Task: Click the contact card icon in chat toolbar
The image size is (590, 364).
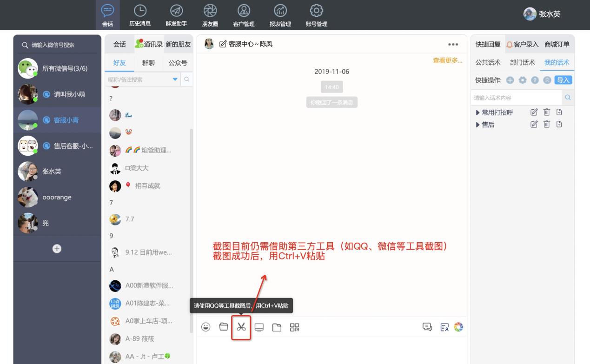Action: pos(444,327)
